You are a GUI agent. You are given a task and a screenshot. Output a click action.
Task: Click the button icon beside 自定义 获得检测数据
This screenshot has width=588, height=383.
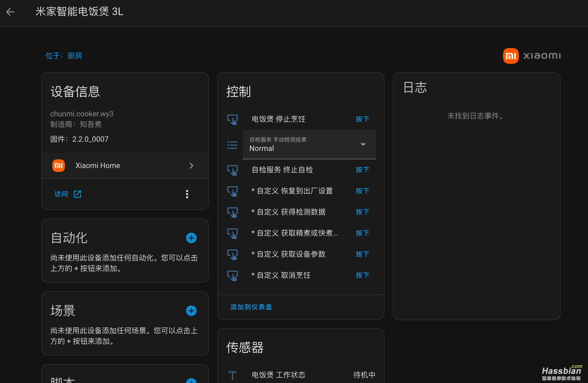(233, 212)
